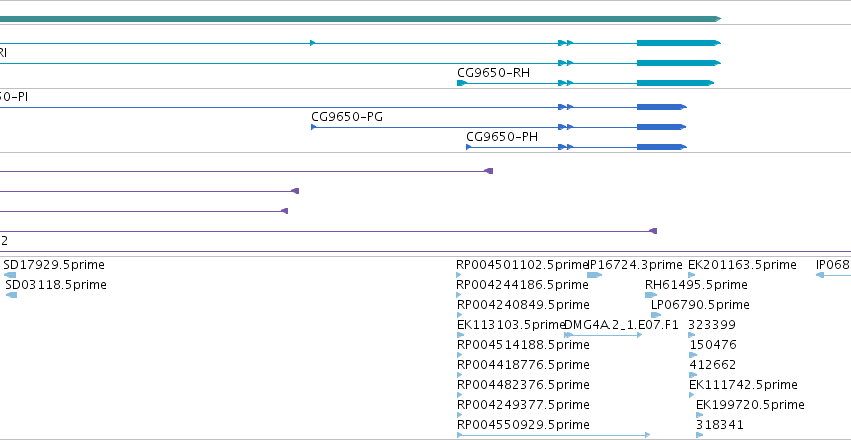851x440 pixels.
Task: Click the CG9650-RH transcript label
Action: [493, 73]
